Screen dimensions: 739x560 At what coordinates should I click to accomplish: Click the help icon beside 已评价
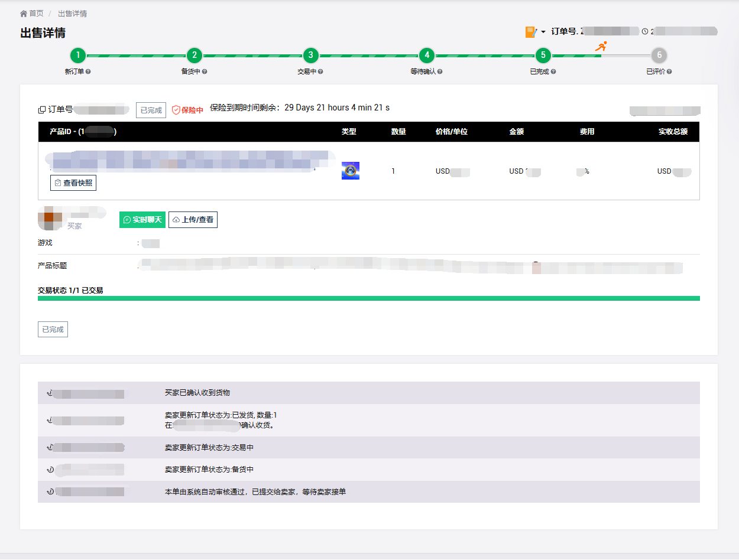[x=669, y=71]
